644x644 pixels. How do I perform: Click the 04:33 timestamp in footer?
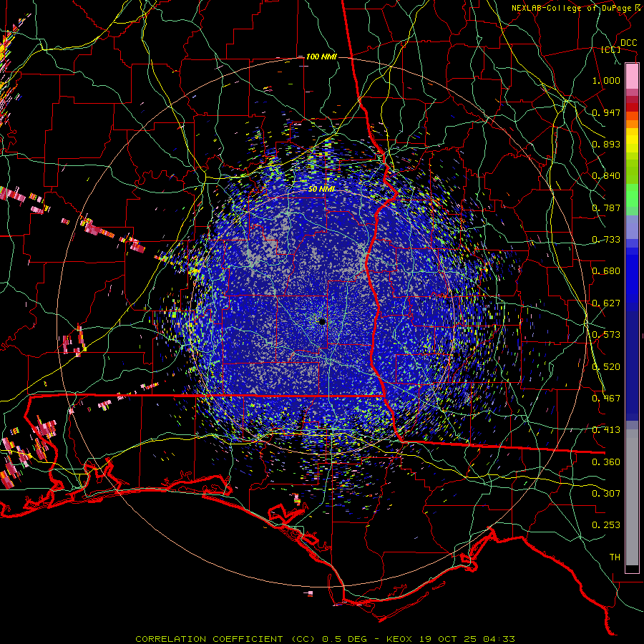[x=499, y=639]
